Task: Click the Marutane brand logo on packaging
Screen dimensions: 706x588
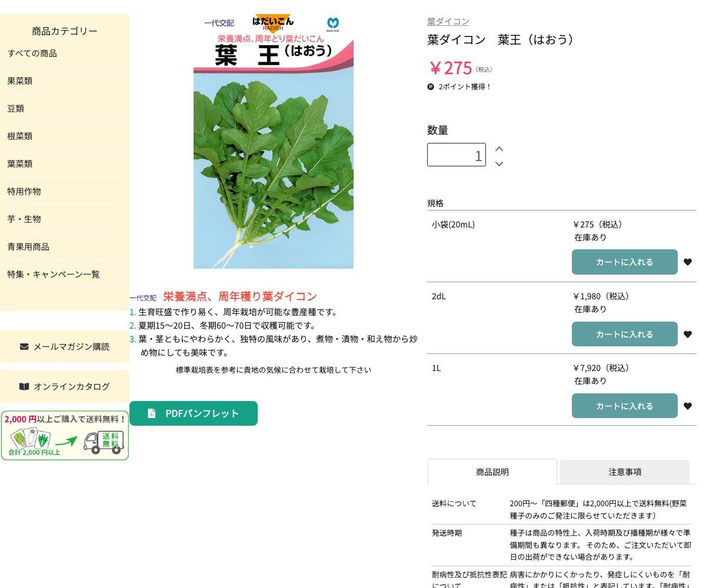Action: 334,24
